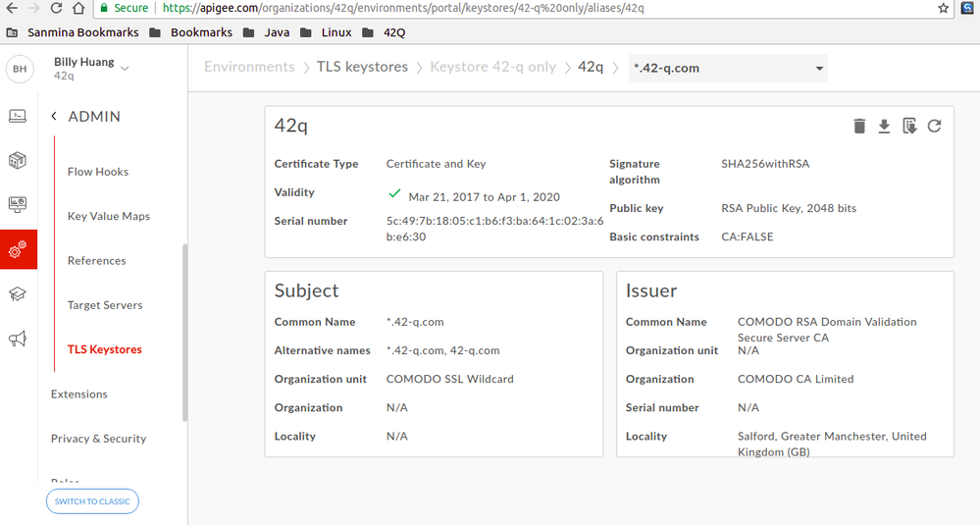Screen dimensions: 980x525
Task: Open Privacy & Security page
Action: coord(99,439)
